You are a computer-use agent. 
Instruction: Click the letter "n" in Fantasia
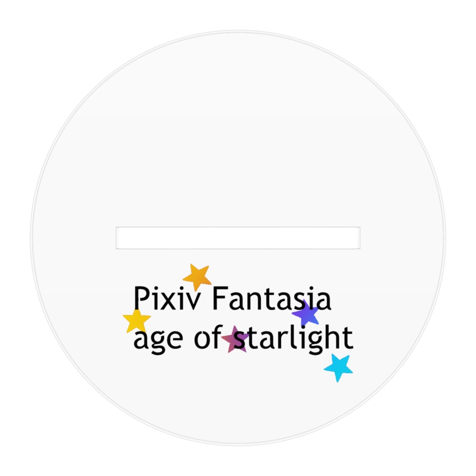[254, 301]
